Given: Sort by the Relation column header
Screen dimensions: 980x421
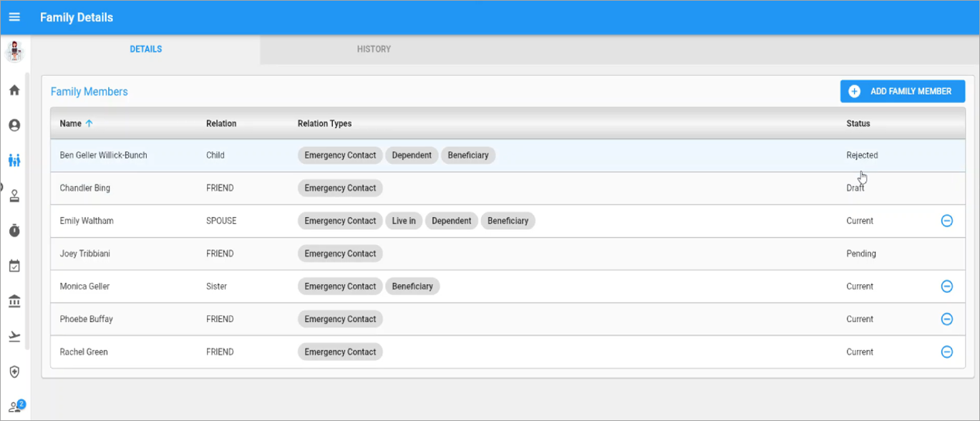Looking at the screenshot, I should [221, 123].
